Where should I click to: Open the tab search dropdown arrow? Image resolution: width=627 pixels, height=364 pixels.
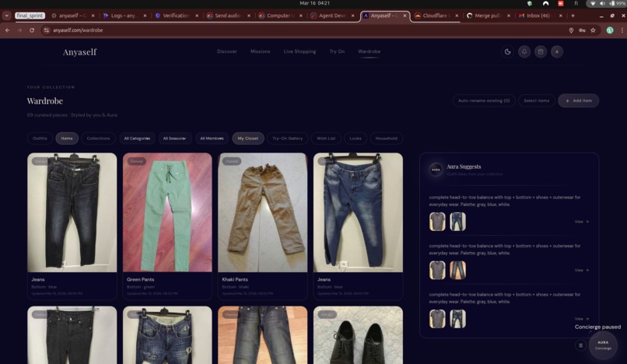click(6, 16)
